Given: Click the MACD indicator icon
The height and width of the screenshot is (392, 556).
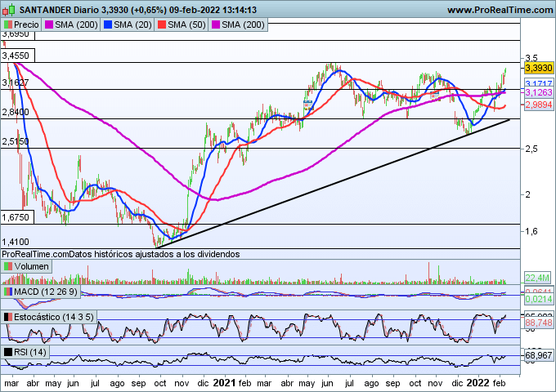Looking at the screenshot, I should (8, 292).
